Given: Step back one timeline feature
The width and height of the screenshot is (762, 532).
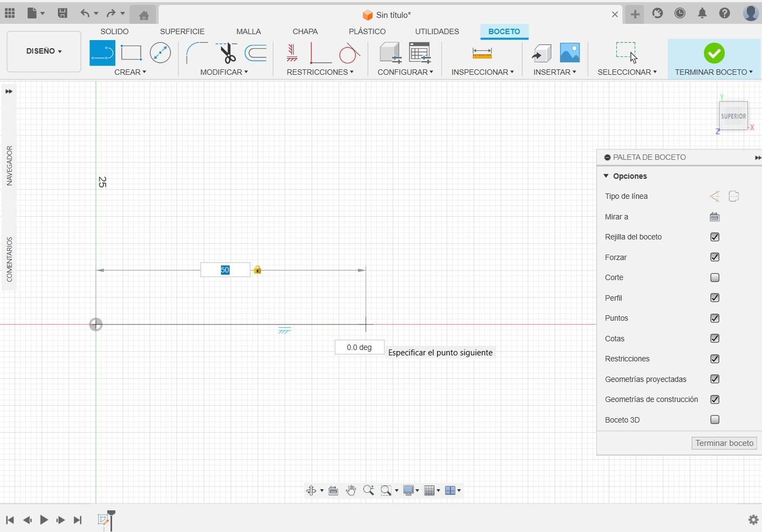Looking at the screenshot, I should click(x=27, y=520).
